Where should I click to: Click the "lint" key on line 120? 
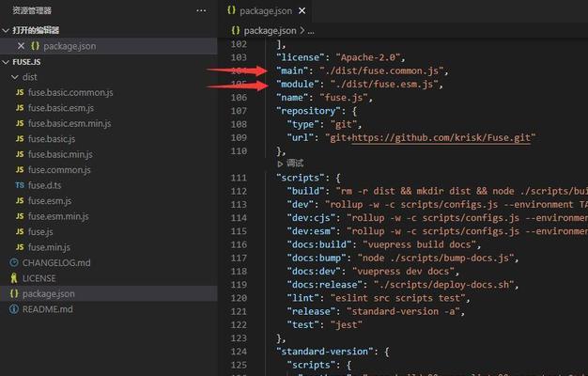[303, 298]
